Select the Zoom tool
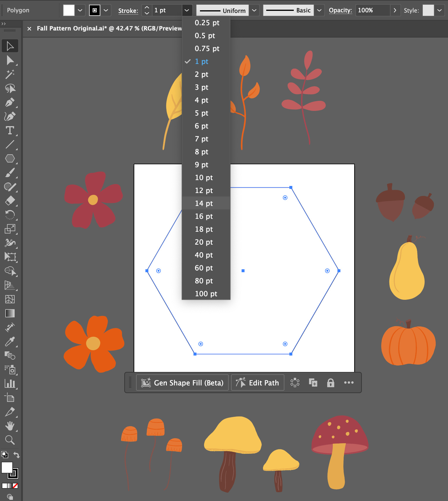This screenshot has height=501, width=448. (10, 440)
